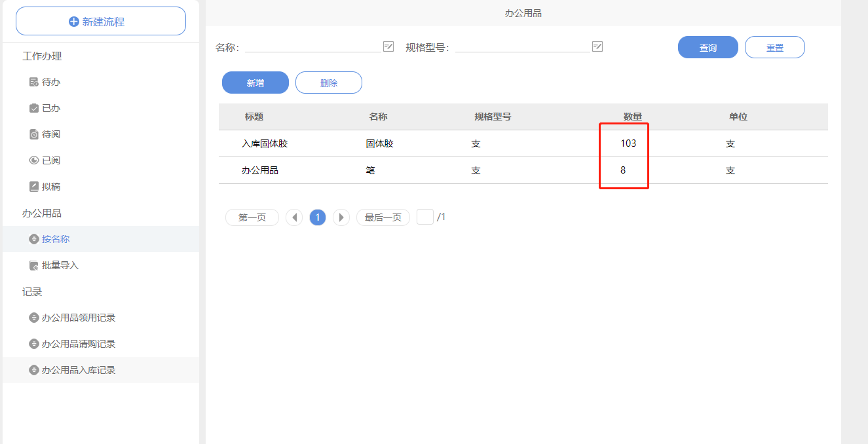Click the 待办 sidebar icon
The height and width of the screenshot is (444, 868).
pyautogui.click(x=34, y=82)
